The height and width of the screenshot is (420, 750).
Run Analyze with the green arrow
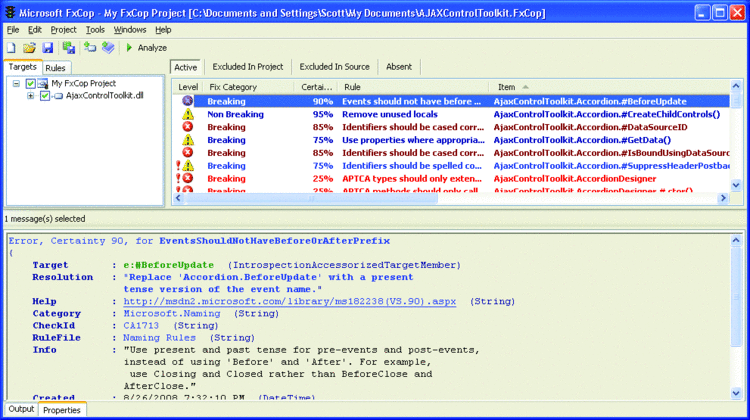[x=146, y=48]
